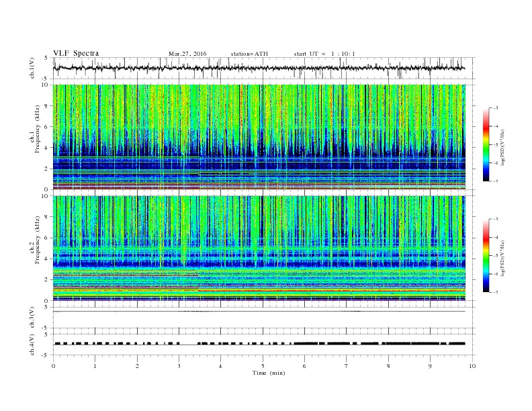Click the "Time (min)" x-axis label
Viewport: 532px width, 411px height.
[x=269, y=373]
